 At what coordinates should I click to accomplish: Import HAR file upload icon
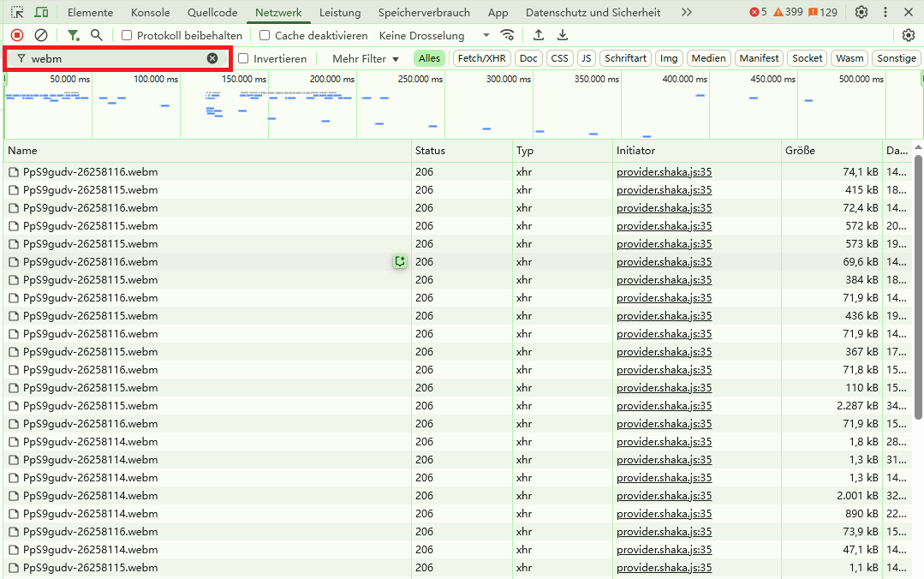click(539, 35)
